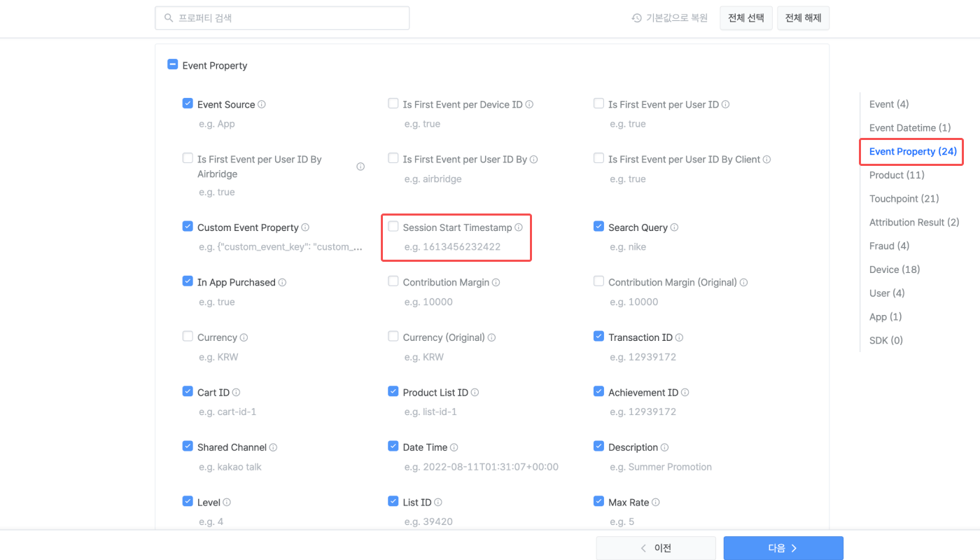Jump to User (4) section
The image size is (980, 560).
(x=887, y=293)
